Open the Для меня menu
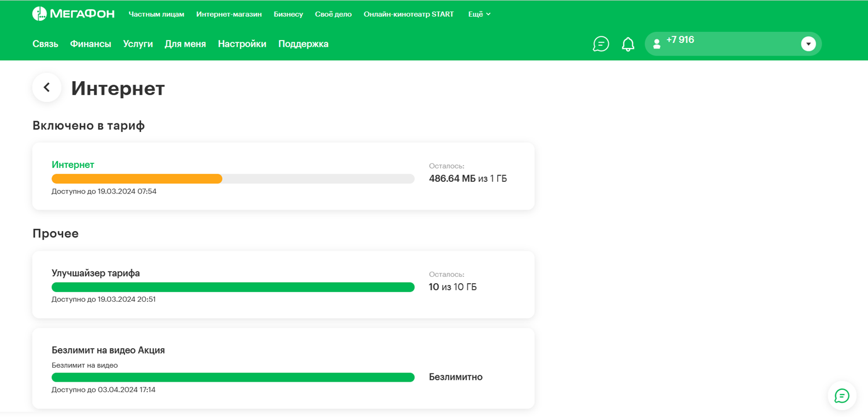Viewport: 868px width, 417px height. pos(185,44)
